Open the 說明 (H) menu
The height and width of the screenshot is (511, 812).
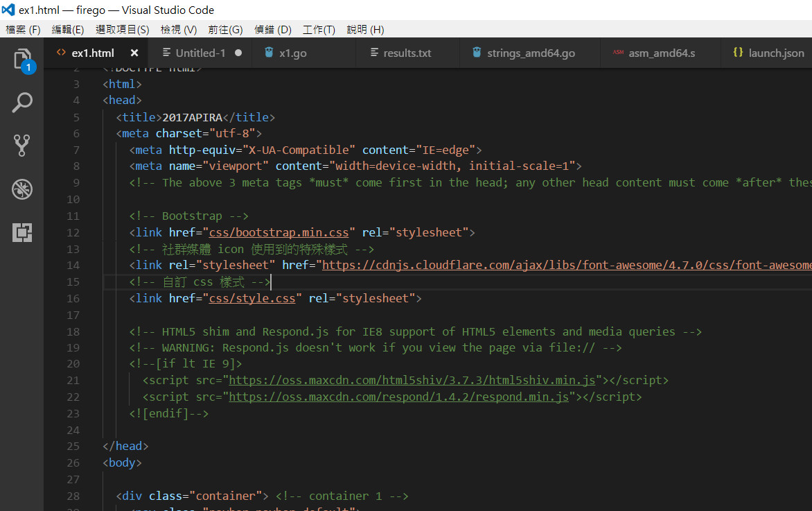tap(365, 30)
